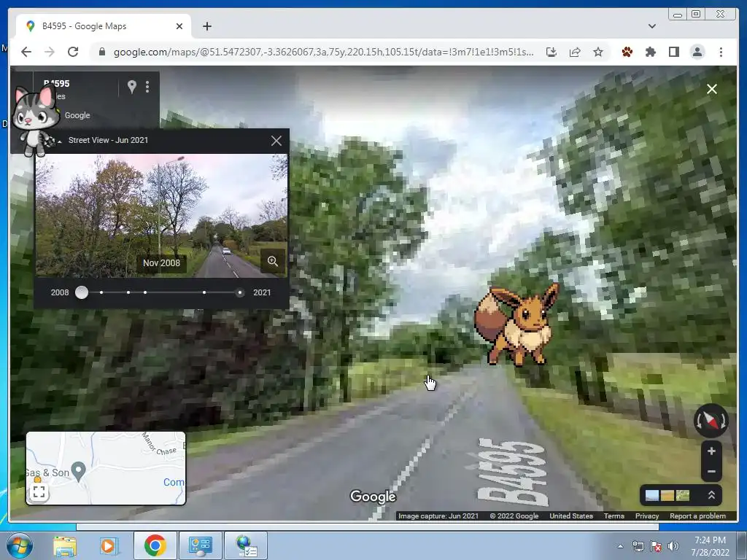This screenshot has height=560, width=747.
Task: Open the Extensions puzzle icon
Action: [x=650, y=52]
